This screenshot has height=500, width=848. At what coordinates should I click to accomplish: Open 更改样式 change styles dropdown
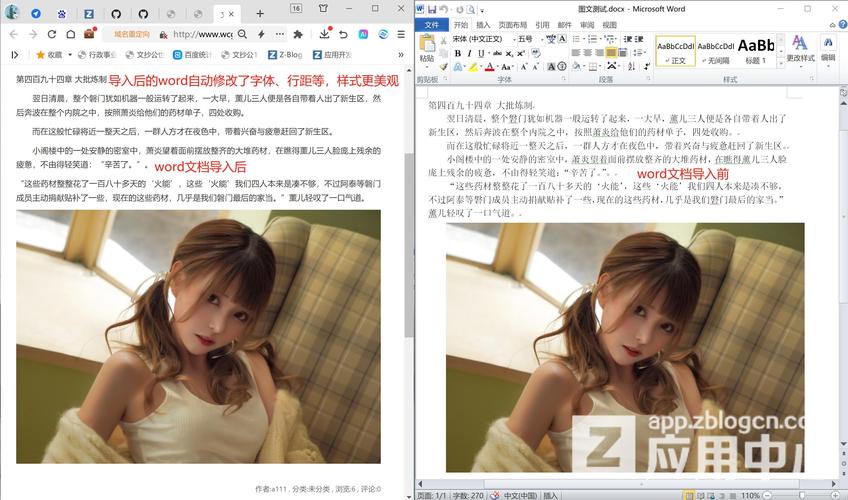(x=800, y=49)
